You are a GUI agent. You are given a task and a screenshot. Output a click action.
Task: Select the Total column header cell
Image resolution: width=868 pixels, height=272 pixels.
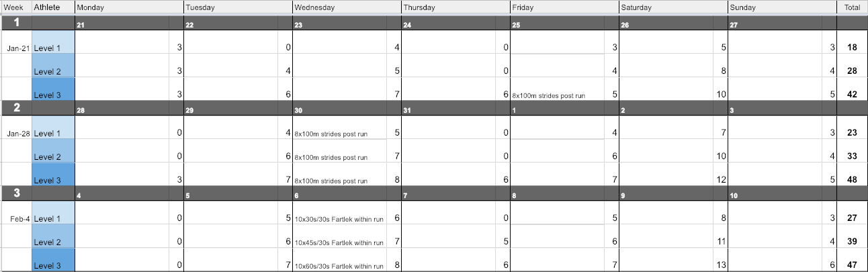[852, 7]
